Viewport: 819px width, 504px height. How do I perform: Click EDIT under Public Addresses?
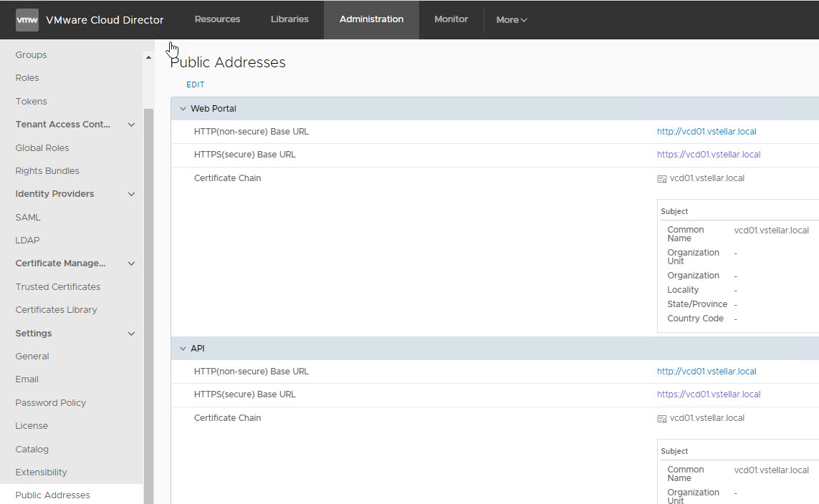coord(196,84)
